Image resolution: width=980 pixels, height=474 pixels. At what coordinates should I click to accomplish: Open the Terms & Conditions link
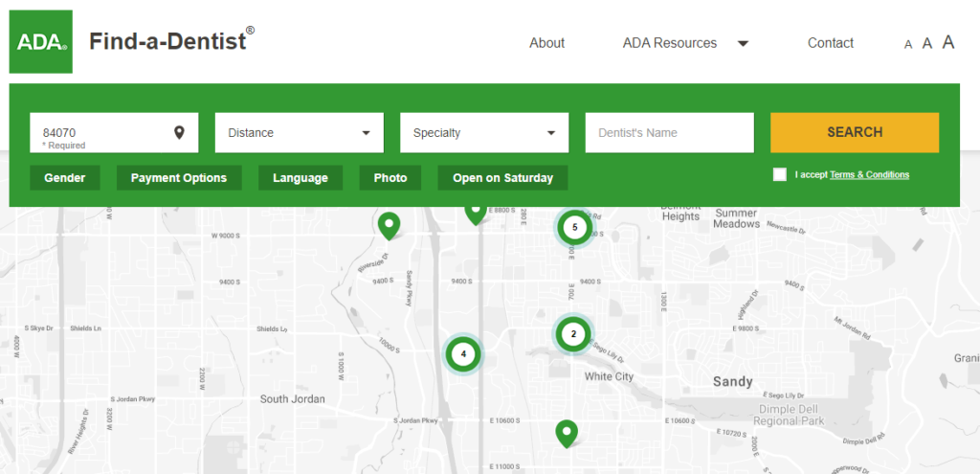[869, 174]
